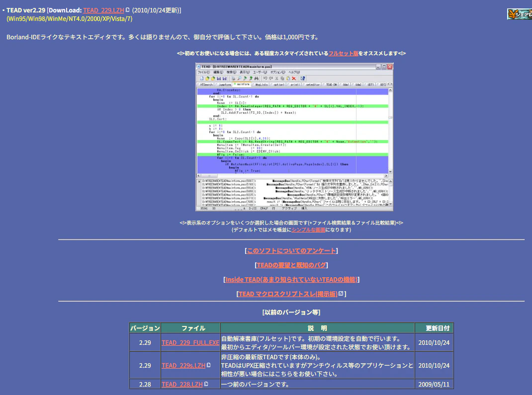This screenshot has width=532, height=395.
Task: Download TEAD_229s.LZH from the table
Action: coord(183,366)
